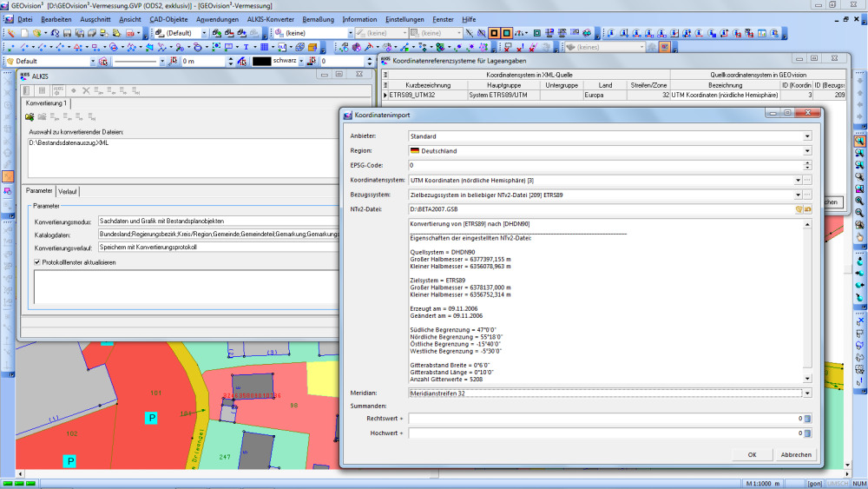Click the EPSG-Code spinner up arrow
The width and height of the screenshot is (868, 489).
click(x=807, y=162)
